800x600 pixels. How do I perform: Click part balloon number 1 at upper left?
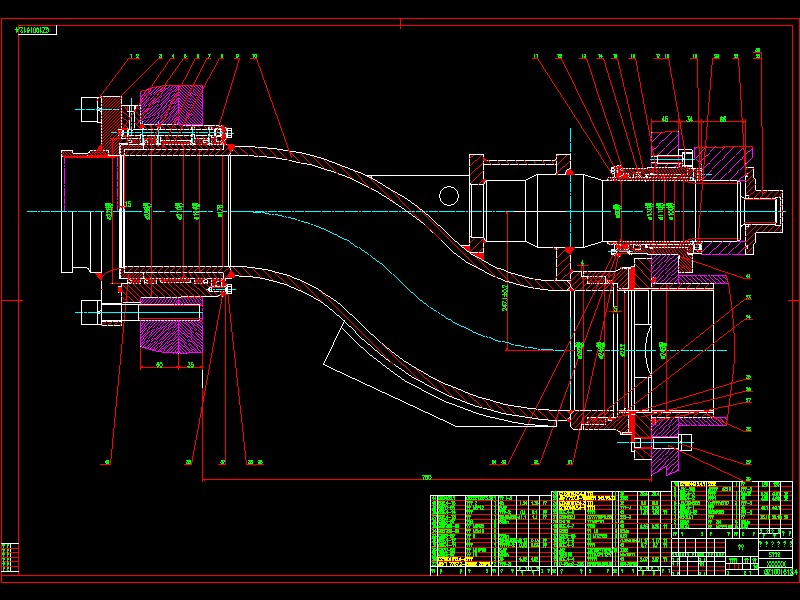pos(131,56)
